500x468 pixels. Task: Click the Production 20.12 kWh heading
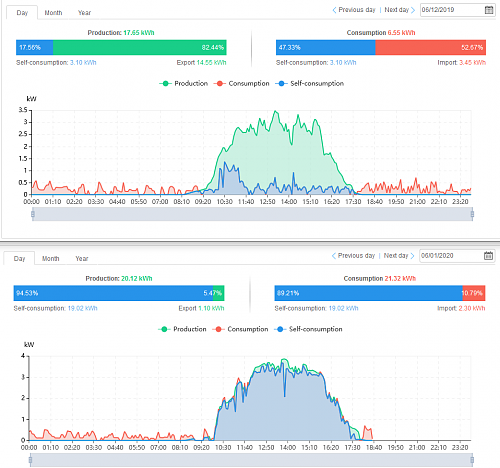pyautogui.click(x=119, y=278)
